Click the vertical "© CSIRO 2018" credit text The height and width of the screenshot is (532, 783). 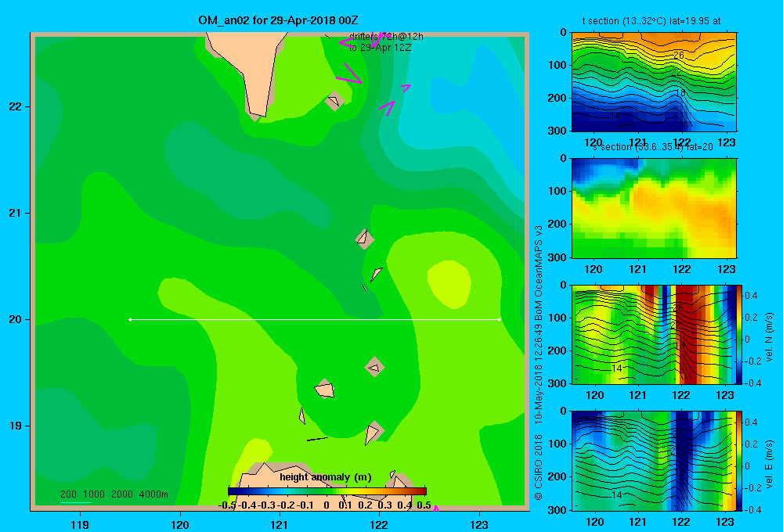click(539, 467)
